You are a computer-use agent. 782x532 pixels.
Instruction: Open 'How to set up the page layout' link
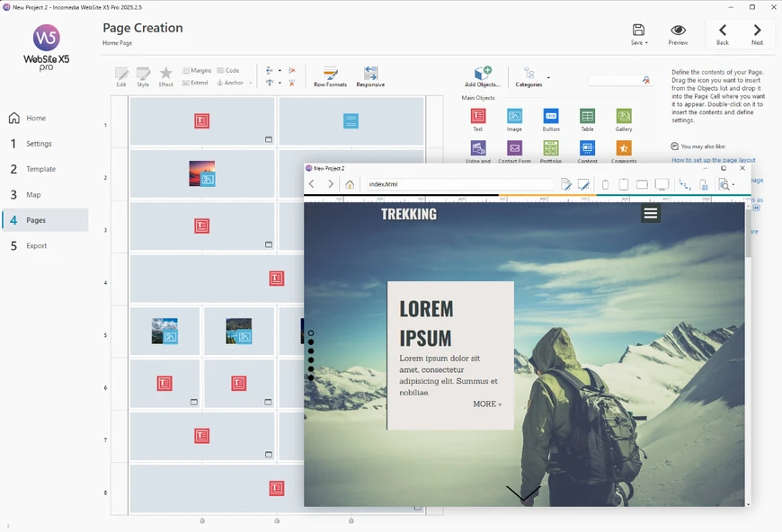point(713,160)
